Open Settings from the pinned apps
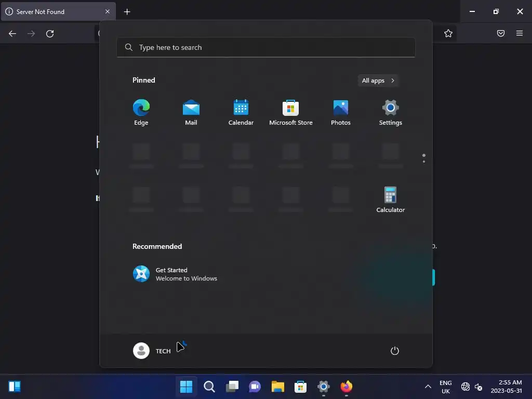 point(391,113)
